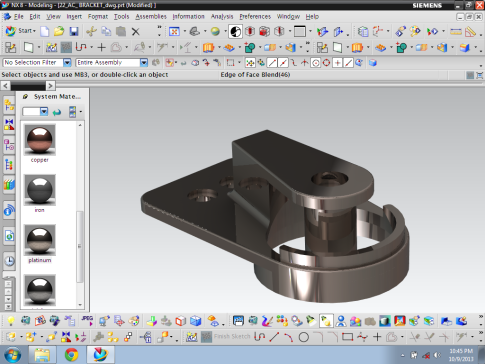Toggle the arc center snap point
The width and height of the screenshot is (485, 364).
(x=315, y=63)
